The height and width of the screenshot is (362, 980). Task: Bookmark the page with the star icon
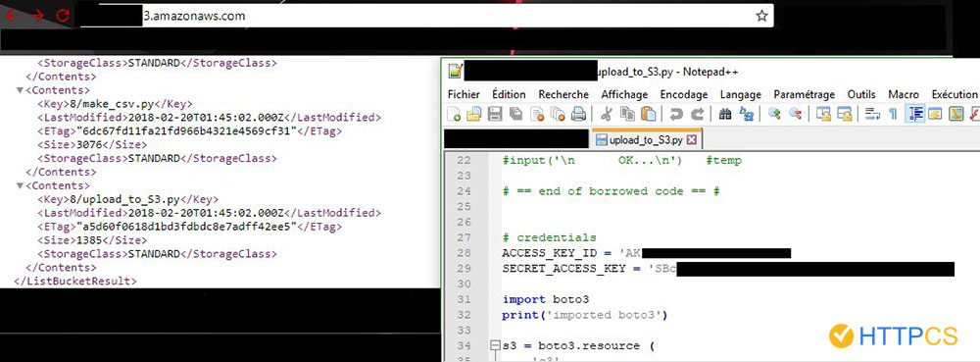point(761,16)
